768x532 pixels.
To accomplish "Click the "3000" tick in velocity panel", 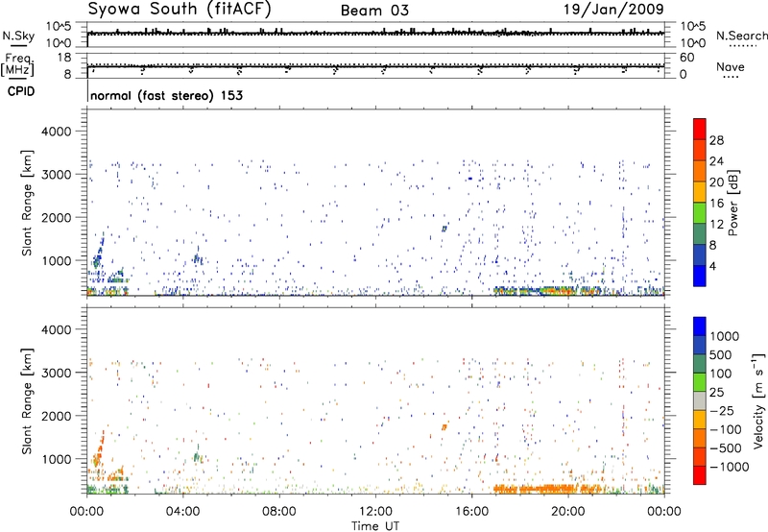I will point(56,373).
